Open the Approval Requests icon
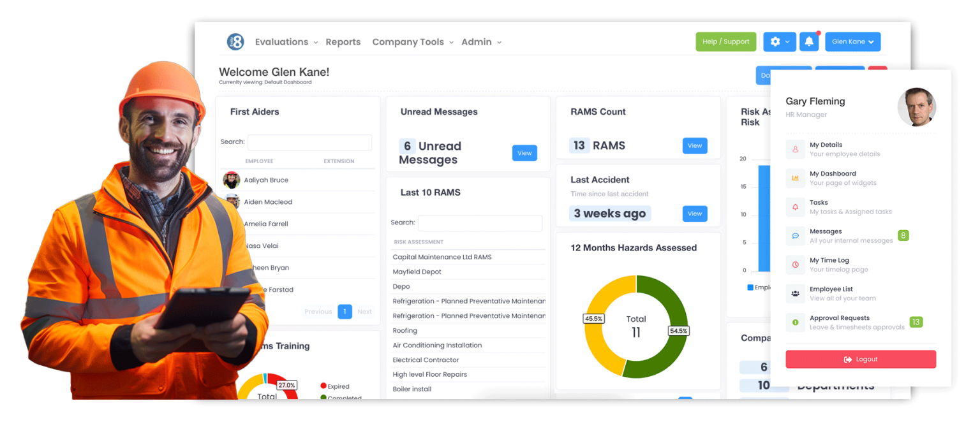 pyautogui.click(x=795, y=322)
